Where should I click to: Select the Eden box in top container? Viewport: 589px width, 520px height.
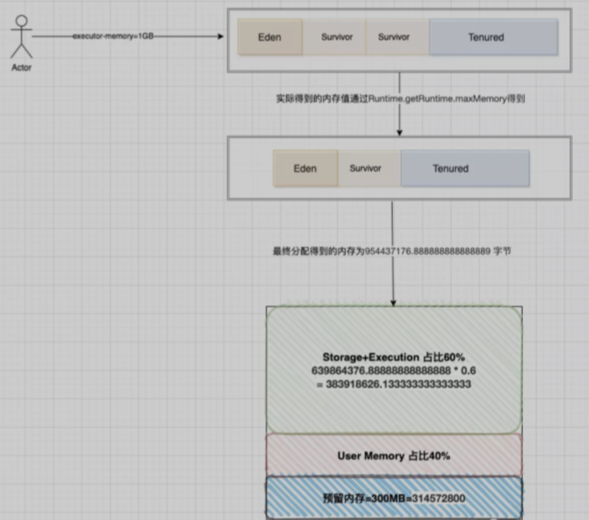[270, 37]
